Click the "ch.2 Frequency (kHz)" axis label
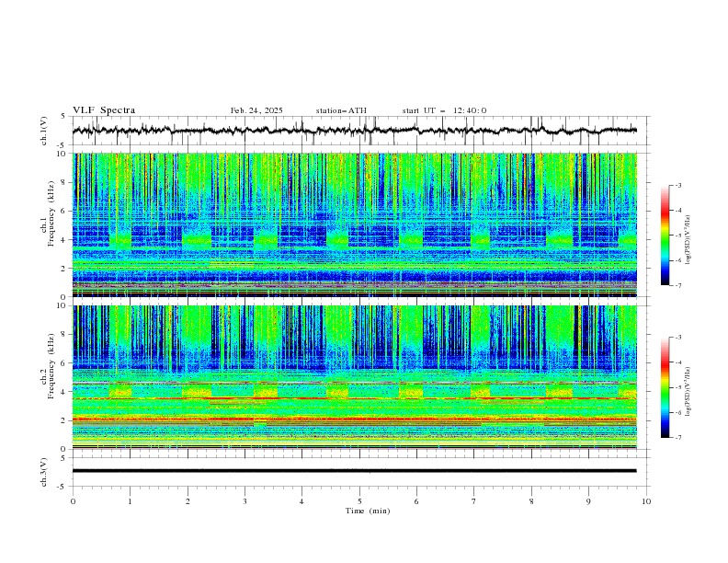728x563 pixels. coord(48,366)
